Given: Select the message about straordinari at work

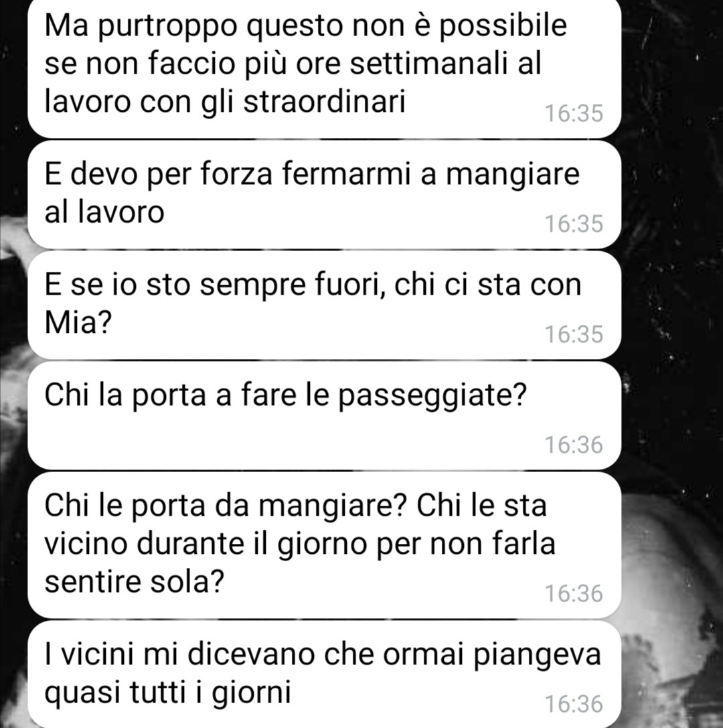Looking at the screenshot, I should [324, 68].
